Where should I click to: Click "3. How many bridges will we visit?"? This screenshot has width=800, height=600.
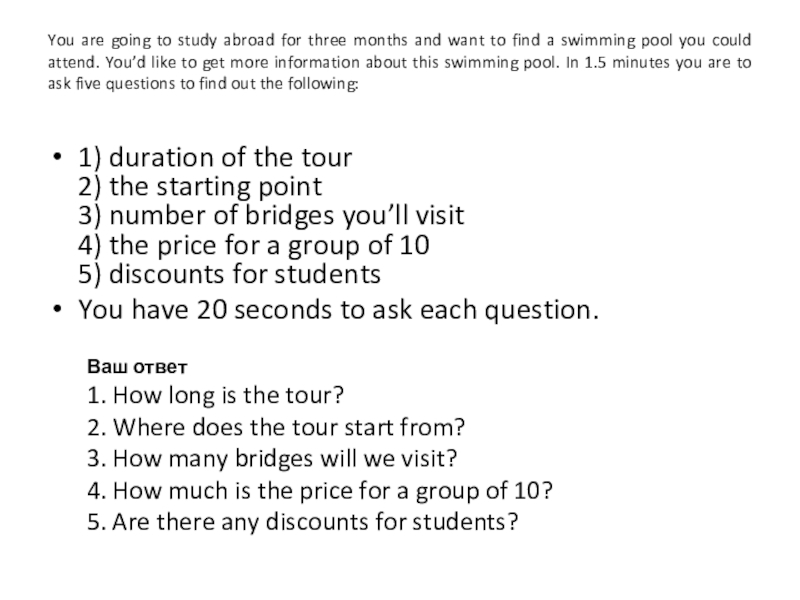[x=272, y=458]
